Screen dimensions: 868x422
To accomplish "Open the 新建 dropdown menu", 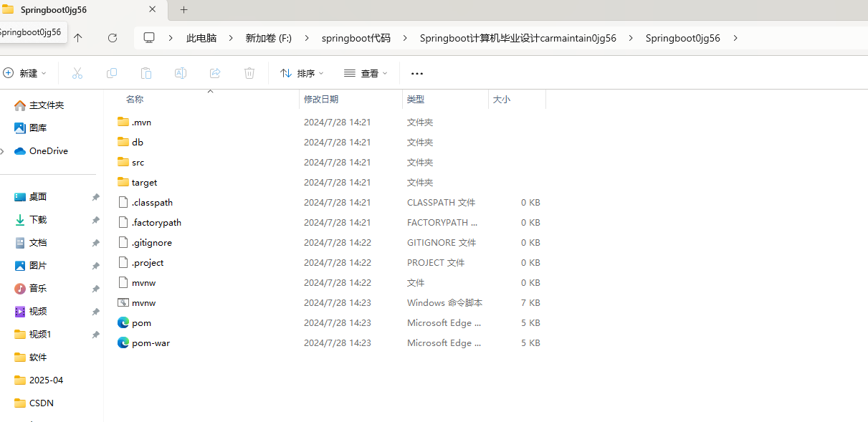I will pyautogui.click(x=25, y=73).
